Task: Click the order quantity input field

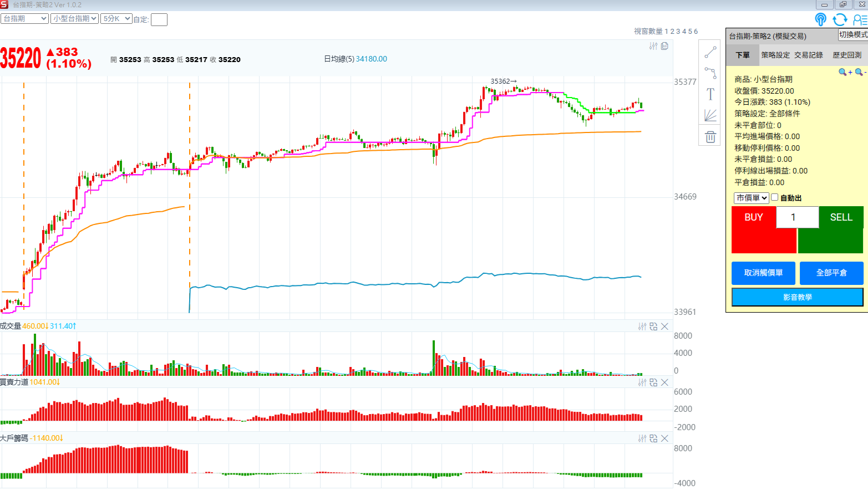Action: [x=797, y=217]
